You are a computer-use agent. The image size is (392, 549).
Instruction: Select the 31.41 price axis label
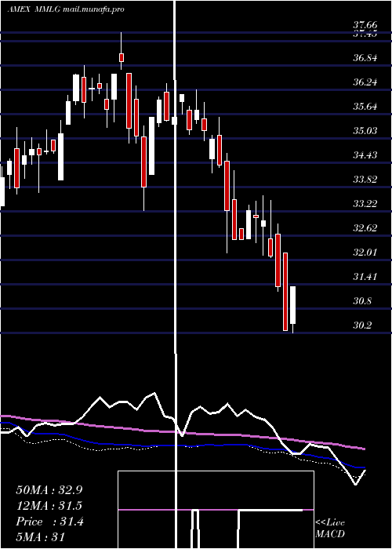click(x=365, y=277)
